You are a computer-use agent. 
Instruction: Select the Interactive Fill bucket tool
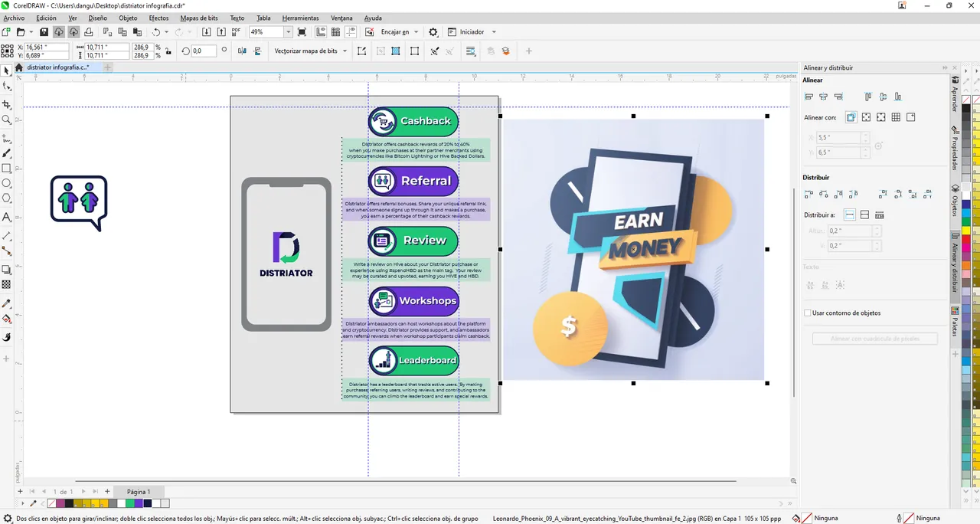(x=7, y=319)
